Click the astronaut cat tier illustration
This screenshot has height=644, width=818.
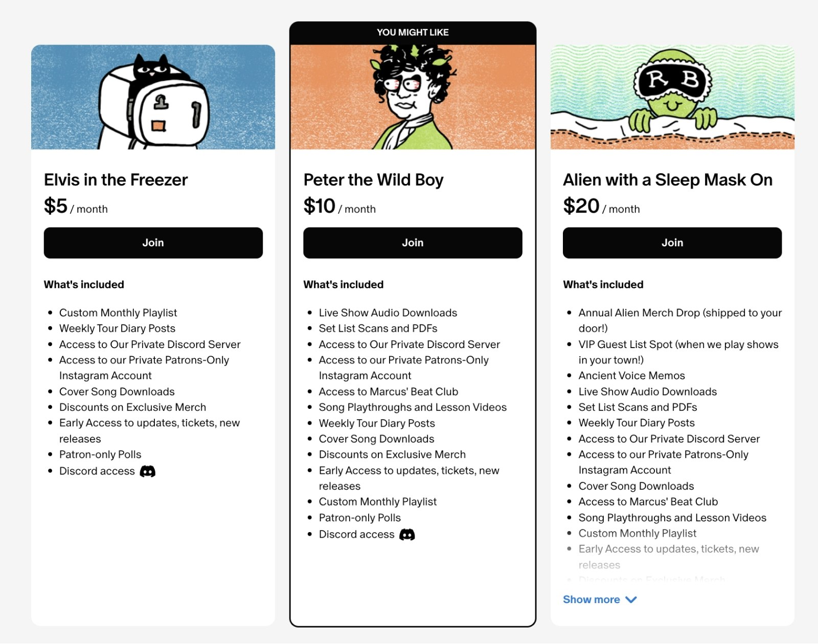click(x=153, y=97)
